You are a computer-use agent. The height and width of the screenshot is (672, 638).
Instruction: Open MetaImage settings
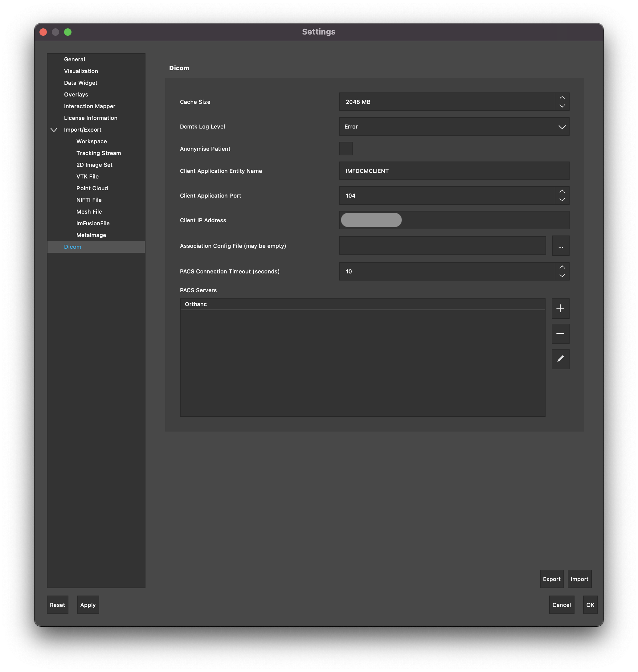pyautogui.click(x=91, y=235)
